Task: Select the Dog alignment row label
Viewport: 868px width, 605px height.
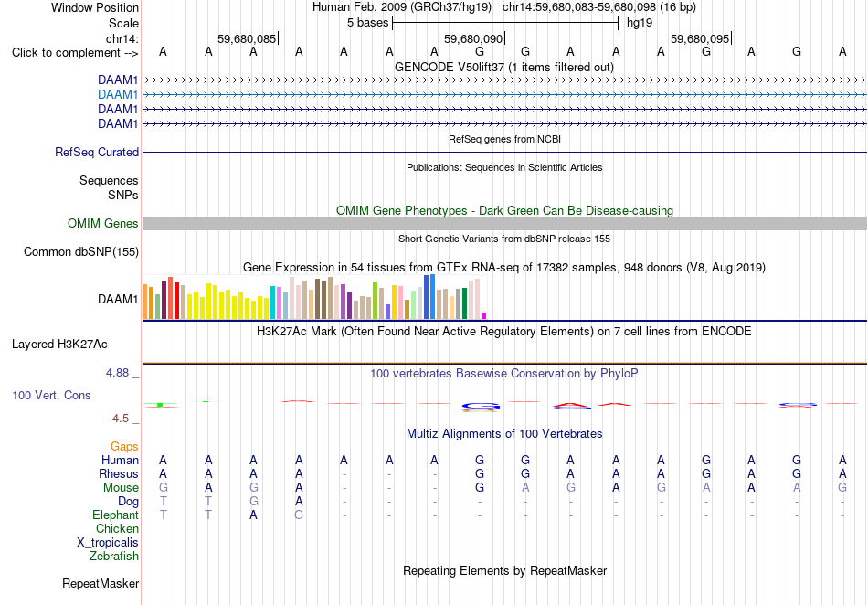Action: (128, 502)
